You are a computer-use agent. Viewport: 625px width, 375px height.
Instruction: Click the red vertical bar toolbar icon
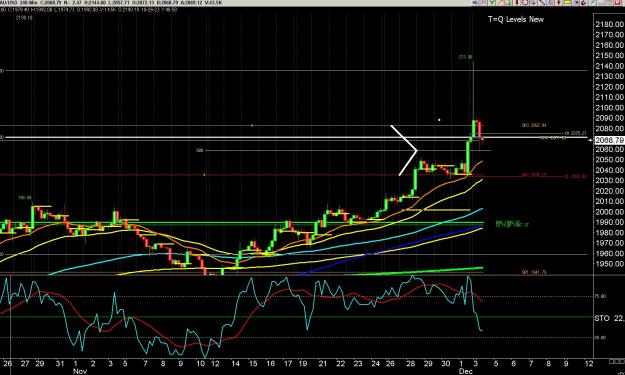517,2
